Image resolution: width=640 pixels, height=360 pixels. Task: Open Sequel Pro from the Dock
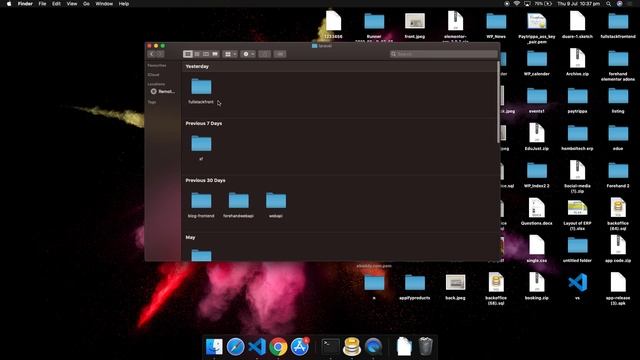(352, 347)
